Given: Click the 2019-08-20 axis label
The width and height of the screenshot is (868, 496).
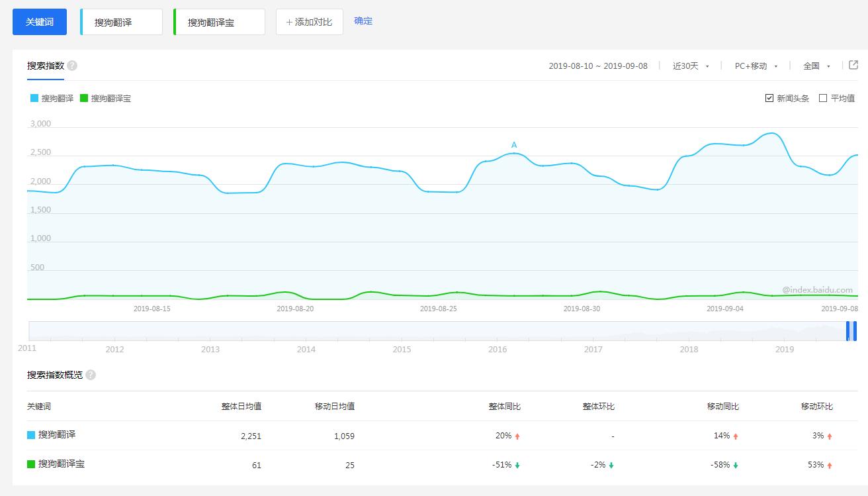Looking at the screenshot, I should coord(295,309).
